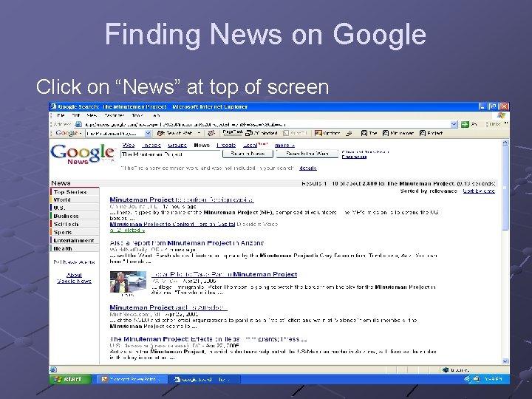Click the 'details' link about the omitted word
Screen dimensions: 532x399
click(307, 168)
